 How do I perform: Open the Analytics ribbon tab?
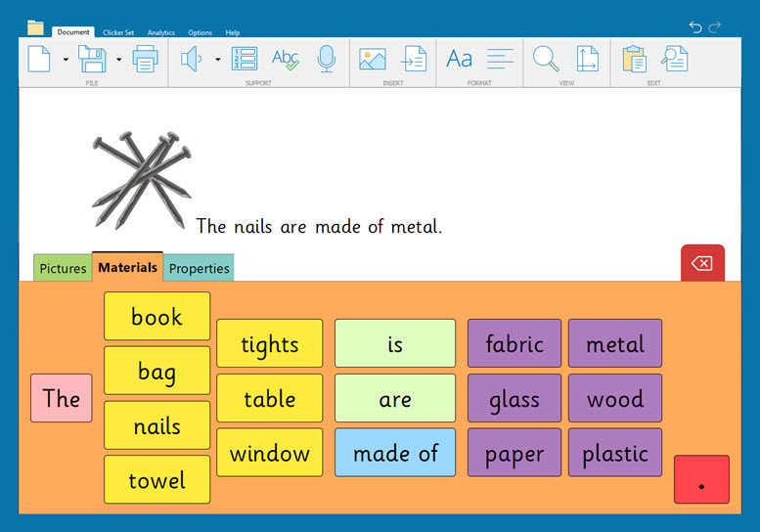click(161, 32)
